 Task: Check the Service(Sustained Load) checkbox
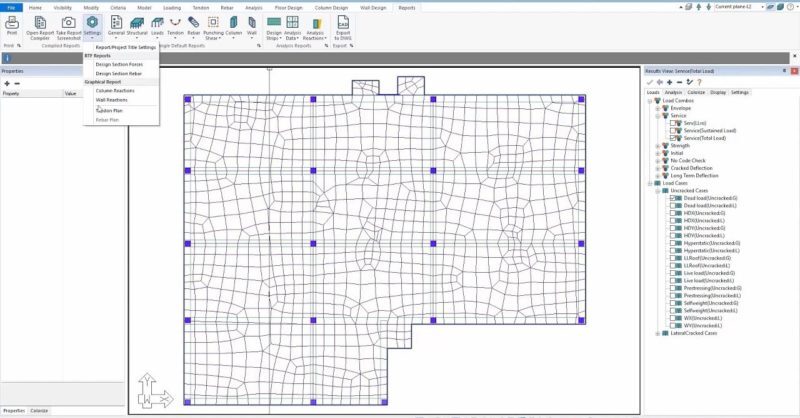tap(673, 130)
